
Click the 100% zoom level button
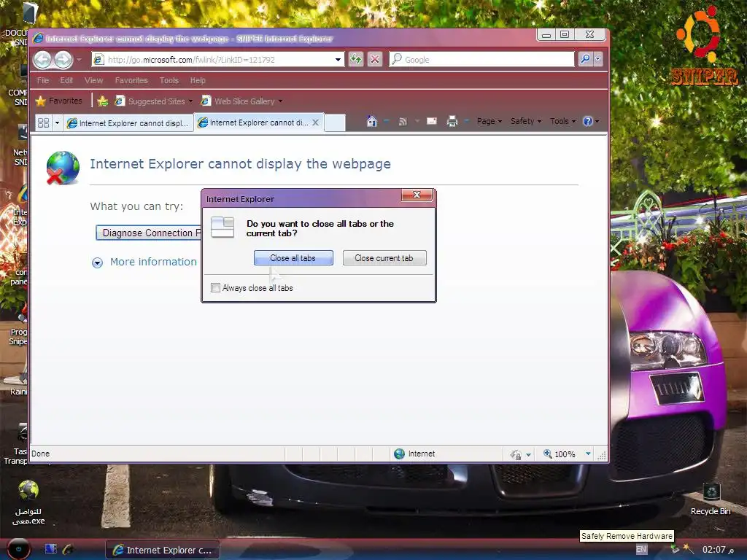(560, 454)
